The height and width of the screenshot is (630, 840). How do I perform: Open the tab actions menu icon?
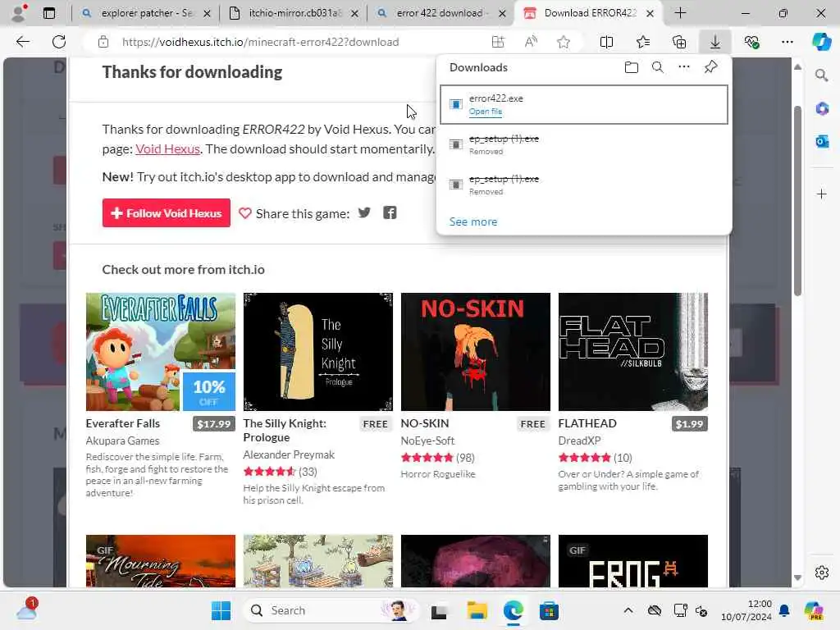48,13
